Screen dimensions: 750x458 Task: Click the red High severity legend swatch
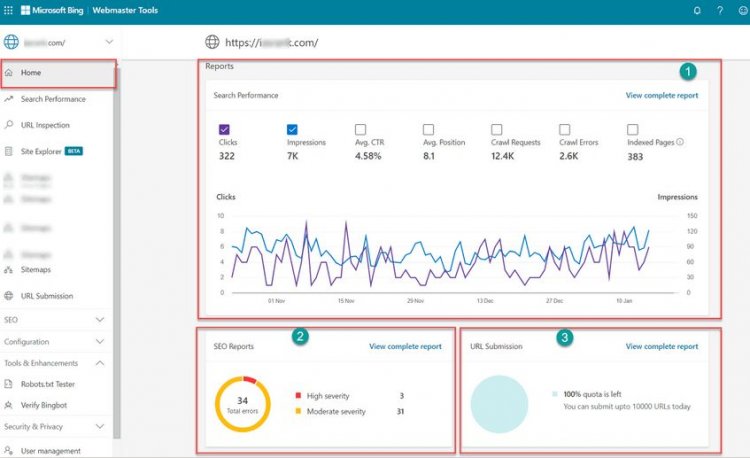[x=298, y=395]
